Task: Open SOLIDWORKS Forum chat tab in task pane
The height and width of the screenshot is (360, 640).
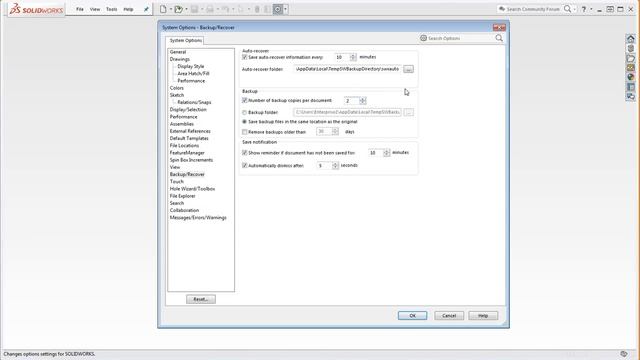Action: pyautogui.click(x=631, y=97)
